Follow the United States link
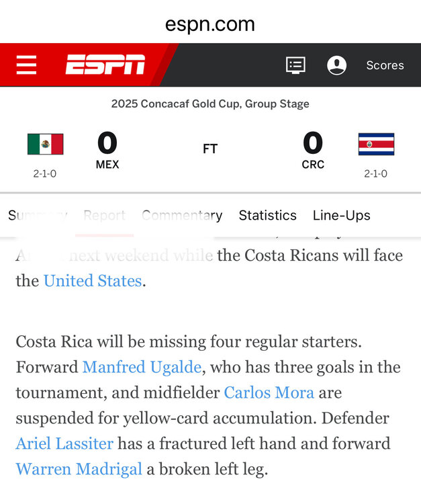Screen dimensions: 421x504 [92, 281]
